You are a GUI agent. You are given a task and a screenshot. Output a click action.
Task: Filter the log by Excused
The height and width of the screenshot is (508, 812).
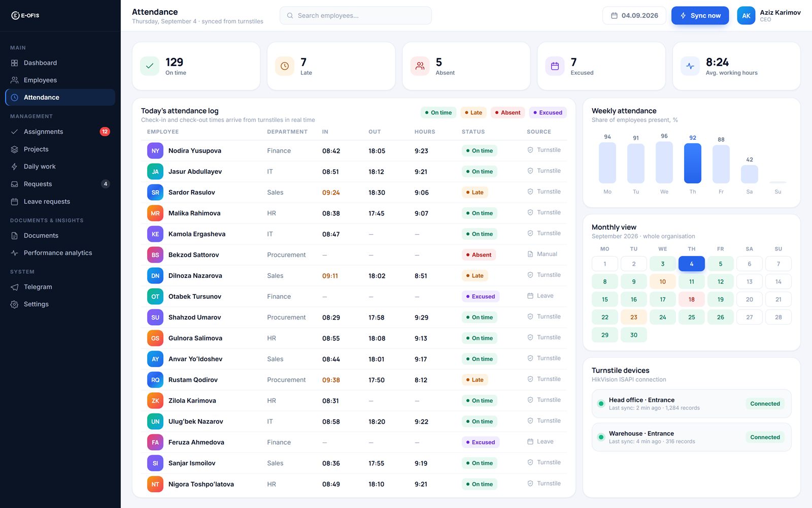click(x=548, y=113)
